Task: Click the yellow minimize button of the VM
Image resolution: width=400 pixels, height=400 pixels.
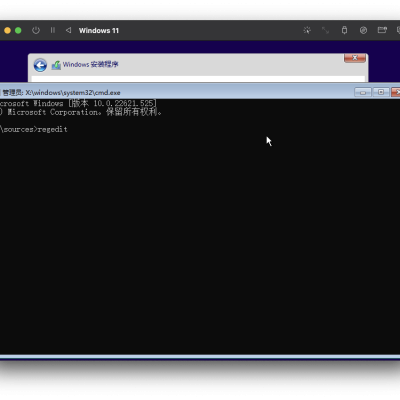Action: coord(7,31)
